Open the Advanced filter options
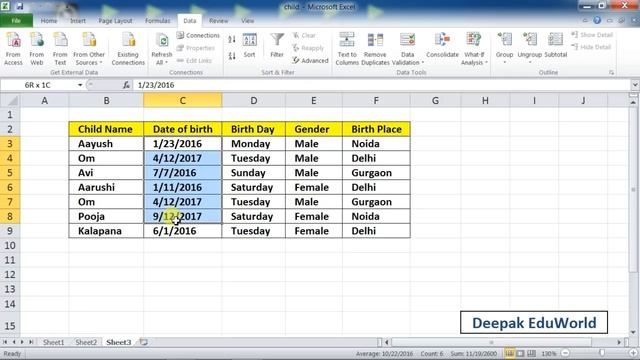The width and height of the screenshot is (640, 360). (x=311, y=60)
